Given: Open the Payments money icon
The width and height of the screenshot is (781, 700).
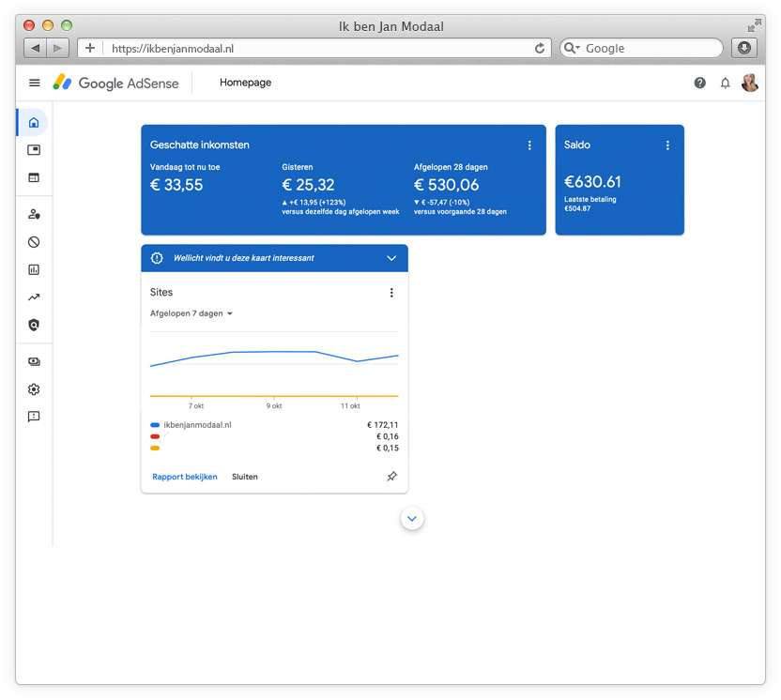Looking at the screenshot, I should [34, 362].
